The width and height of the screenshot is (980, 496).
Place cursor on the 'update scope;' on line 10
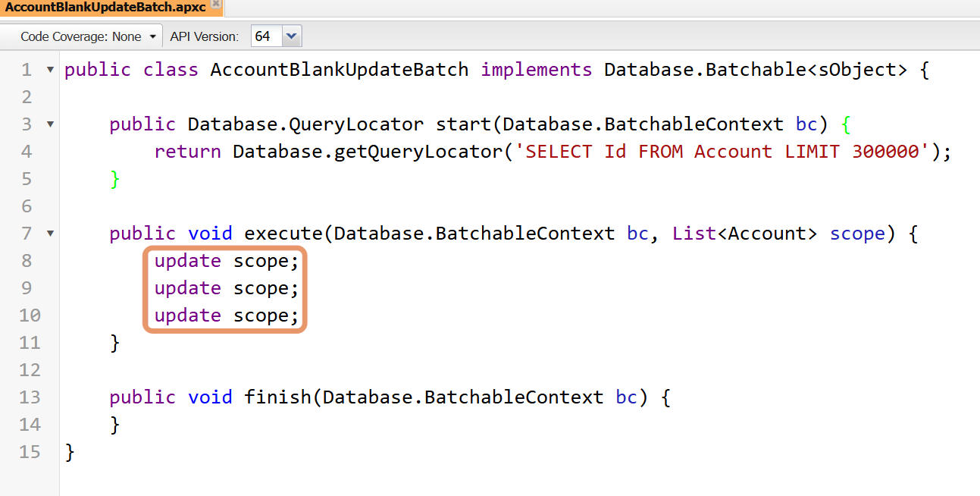227,315
